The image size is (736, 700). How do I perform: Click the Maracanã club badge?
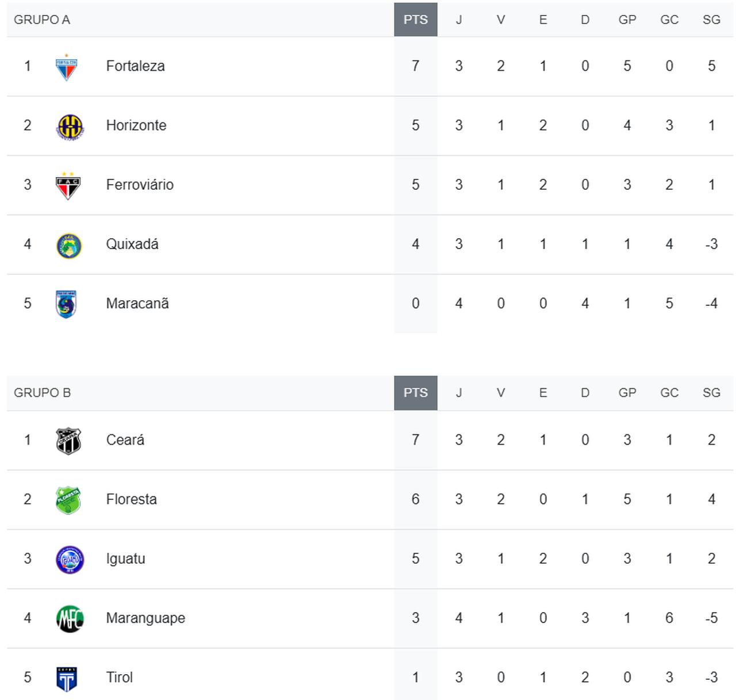click(67, 304)
